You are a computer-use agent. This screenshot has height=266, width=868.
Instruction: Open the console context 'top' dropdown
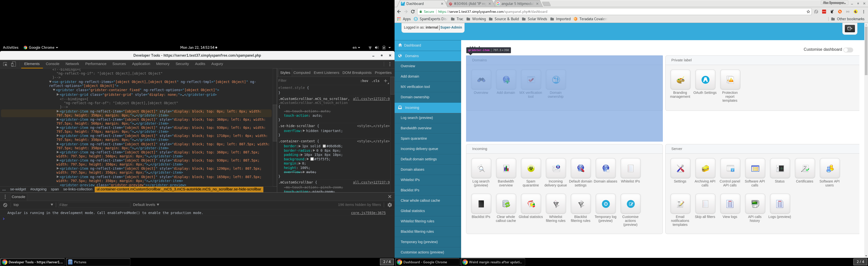pos(33,205)
